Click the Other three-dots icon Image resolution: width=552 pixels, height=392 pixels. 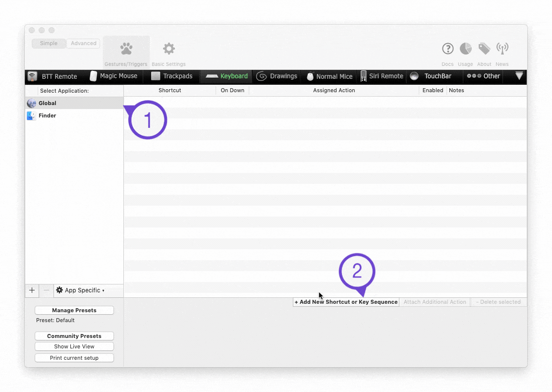(x=474, y=76)
